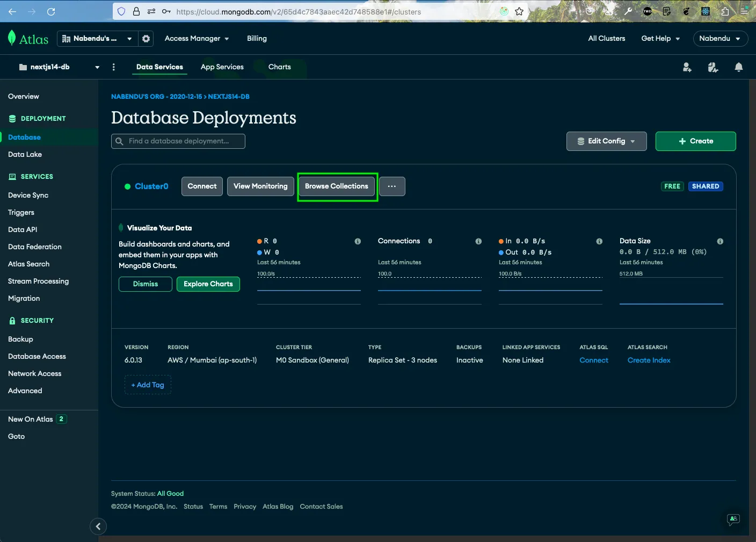756x542 pixels.
Task: Click the site padlock icon
Action: [x=136, y=11]
